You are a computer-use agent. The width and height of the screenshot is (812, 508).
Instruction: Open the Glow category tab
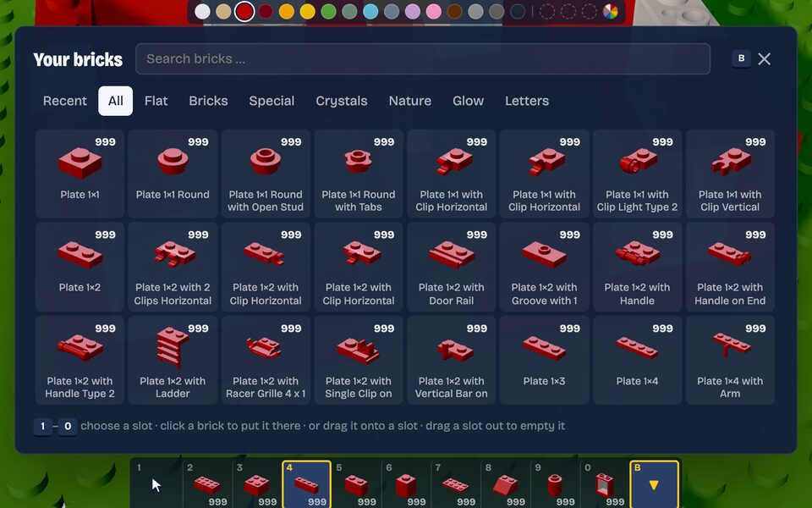[468, 101]
